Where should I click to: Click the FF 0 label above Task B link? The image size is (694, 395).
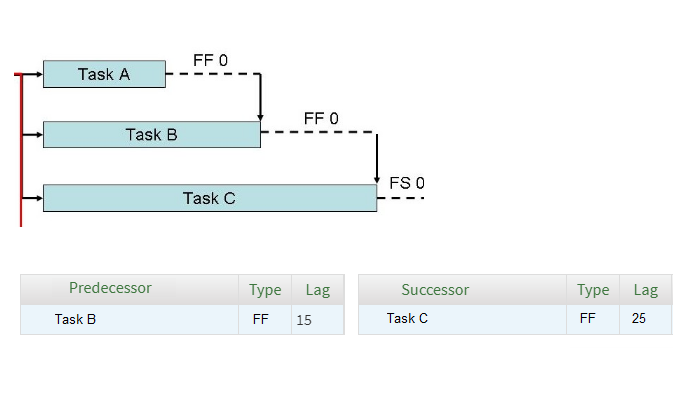click(321, 118)
